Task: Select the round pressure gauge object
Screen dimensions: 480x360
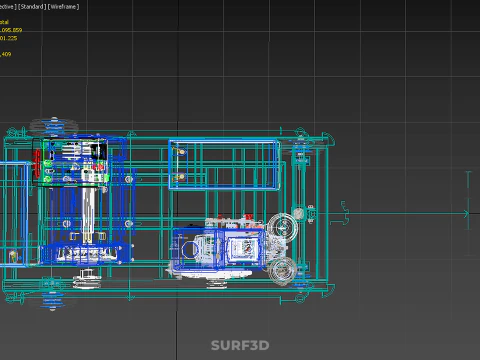Action: coord(299,213)
